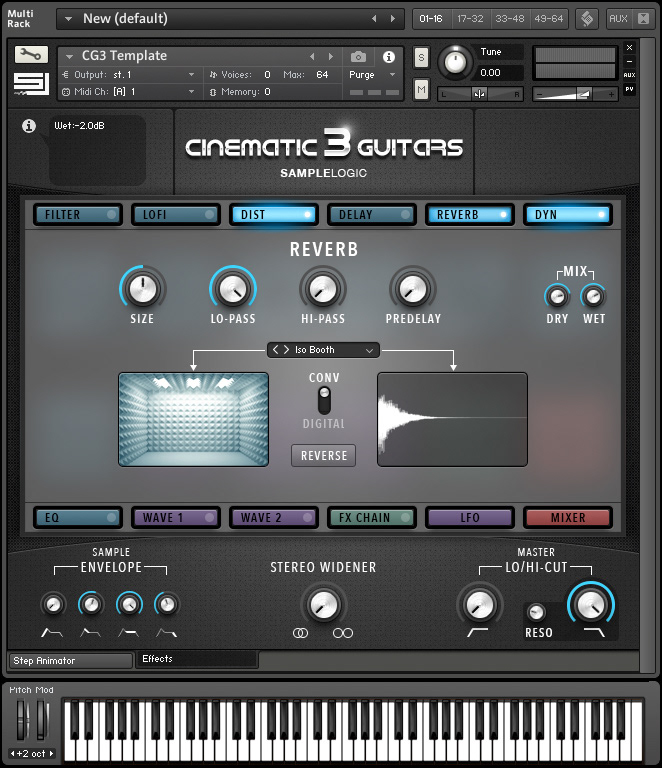Click the Tune knob

(x=455, y=62)
